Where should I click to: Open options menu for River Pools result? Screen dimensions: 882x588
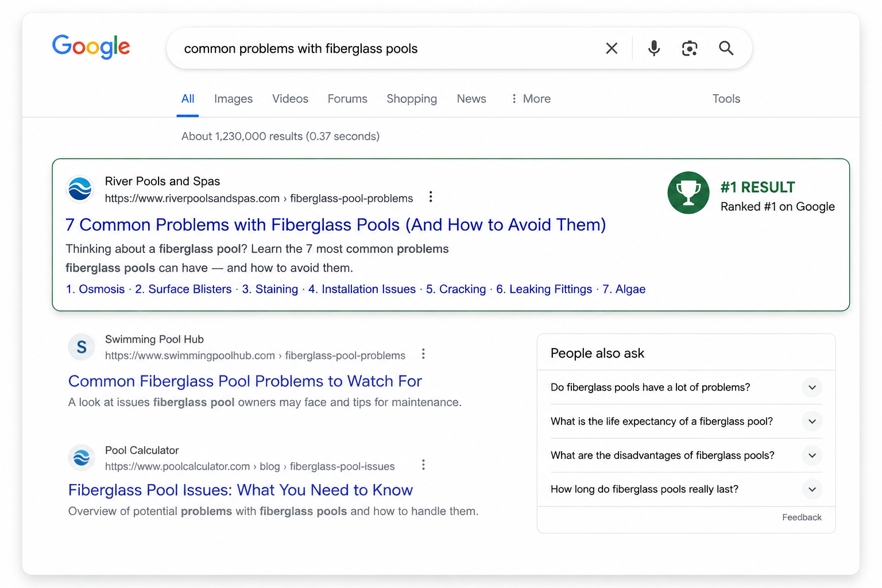[x=431, y=197]
